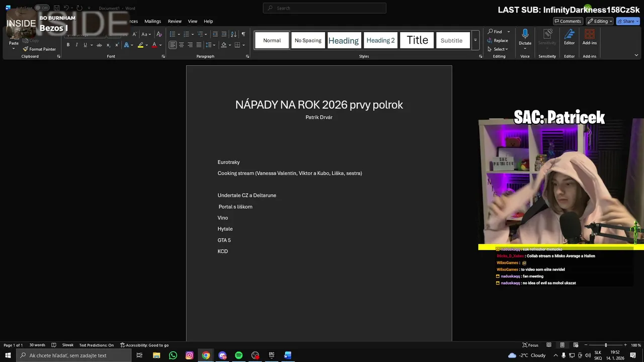The image size is (644, 362).
Task: Start Dictate voice input
Action: pos(525,37)
